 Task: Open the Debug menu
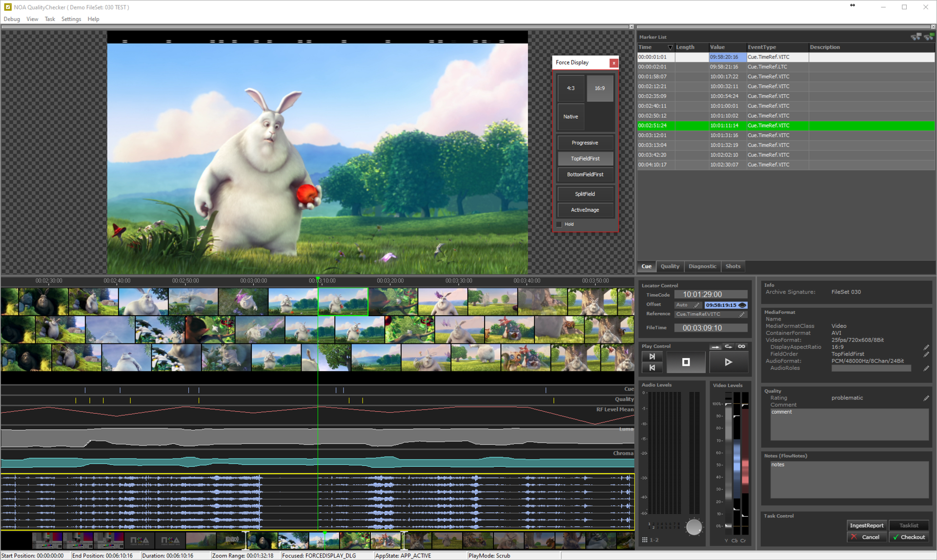point(12,19)
